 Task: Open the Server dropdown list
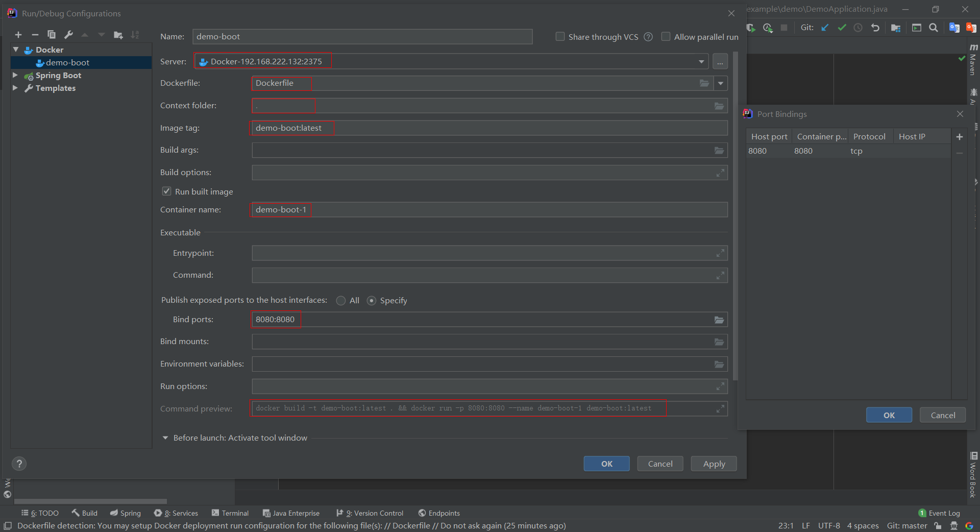tap(701, 62)
